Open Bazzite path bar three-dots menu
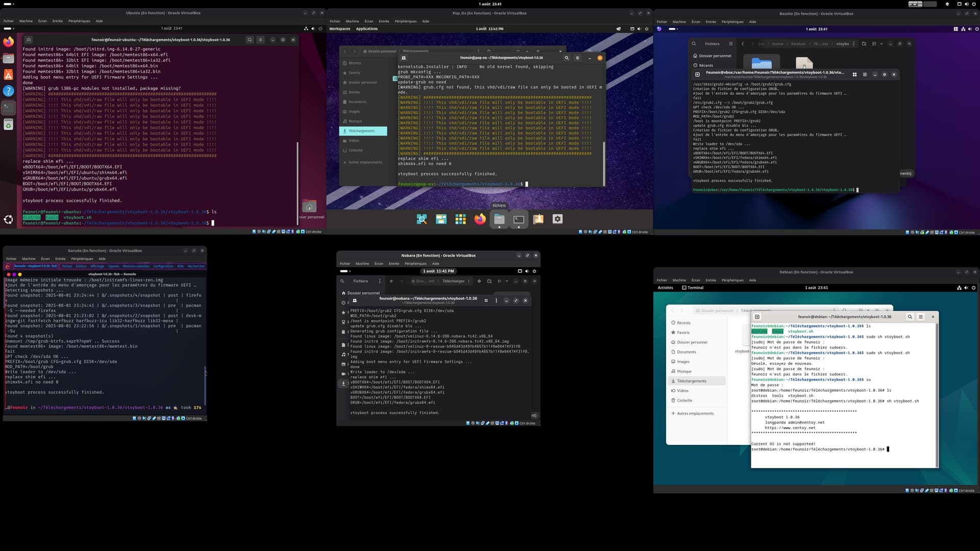Viewport: 980px width, 551px height. click(853, 44)
